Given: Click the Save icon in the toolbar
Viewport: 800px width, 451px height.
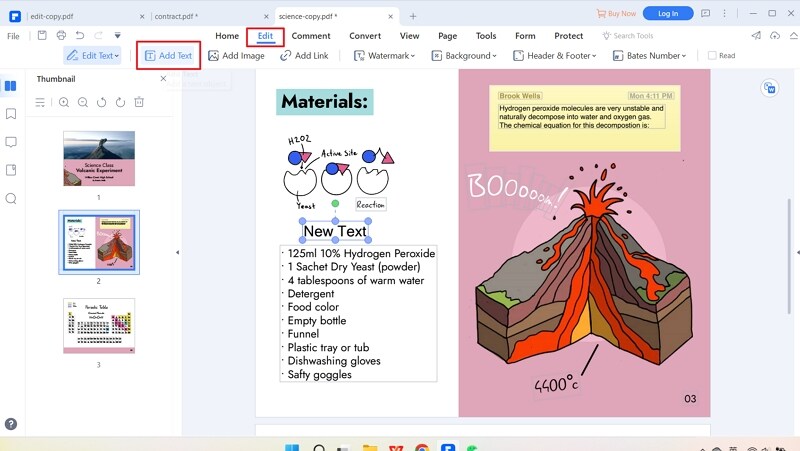Looking at the screenshot, I should 42,35.
